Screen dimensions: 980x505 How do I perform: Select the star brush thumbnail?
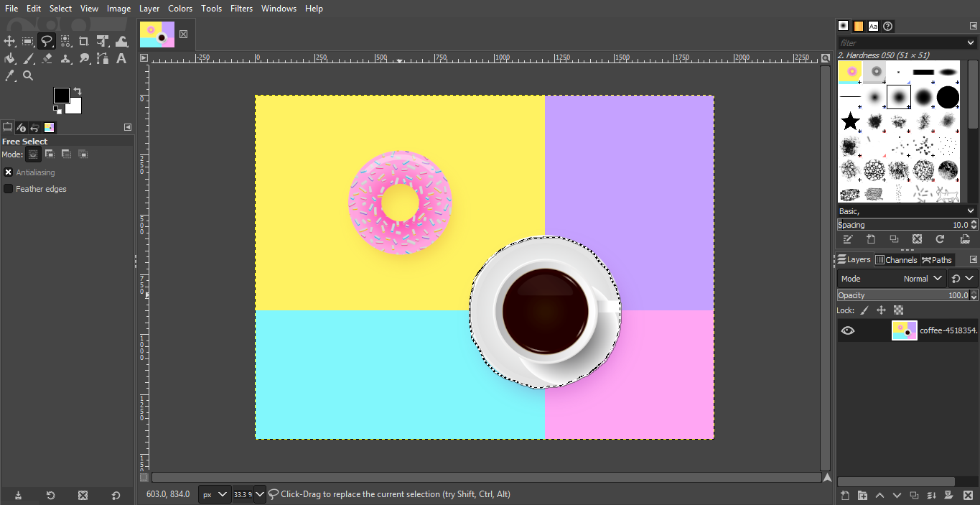(849, 121)
